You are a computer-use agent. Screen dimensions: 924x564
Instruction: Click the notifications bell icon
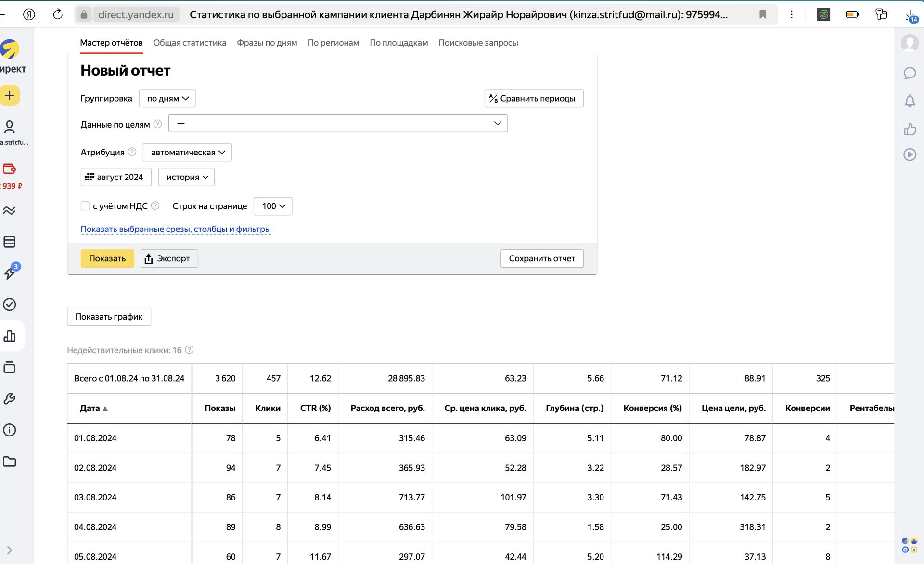(x=910, y=101)
